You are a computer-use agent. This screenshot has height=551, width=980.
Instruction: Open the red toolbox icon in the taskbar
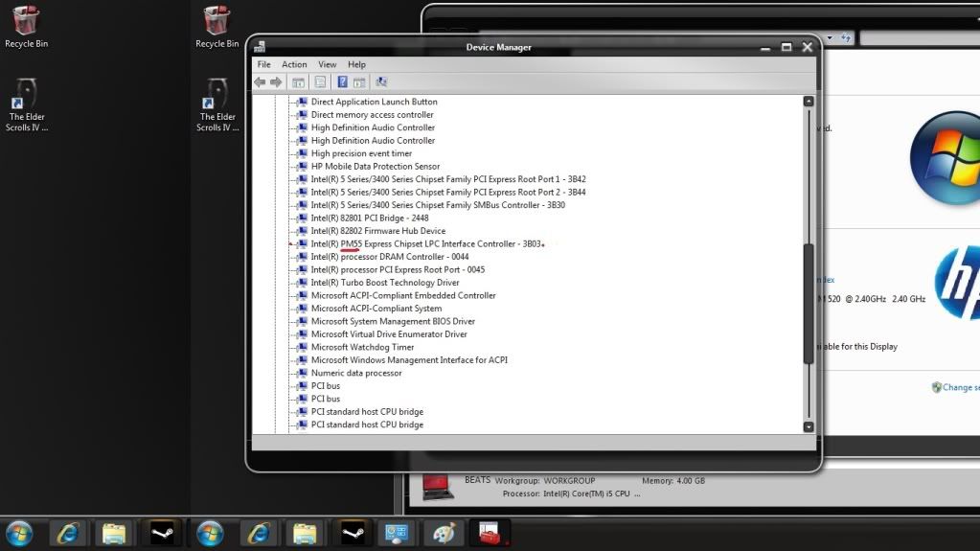(490, 534)
